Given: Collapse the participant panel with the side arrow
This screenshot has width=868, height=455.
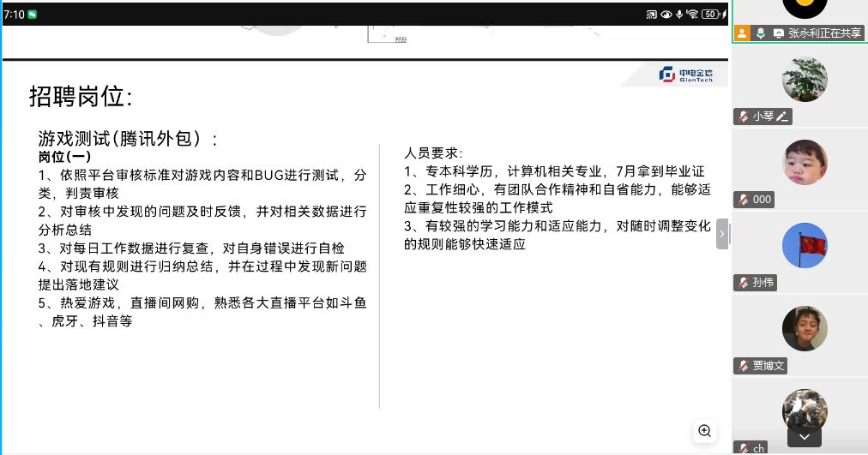Looking at the screenshot, I should 722,233.
